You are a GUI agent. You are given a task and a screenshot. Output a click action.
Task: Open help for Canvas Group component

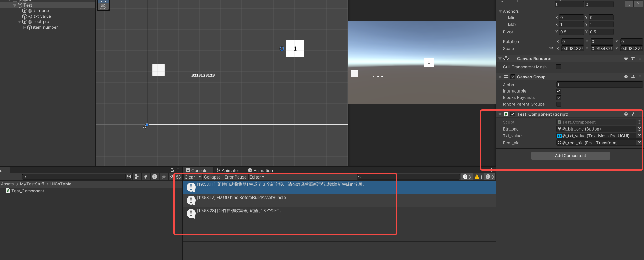(x=626, y=77)
